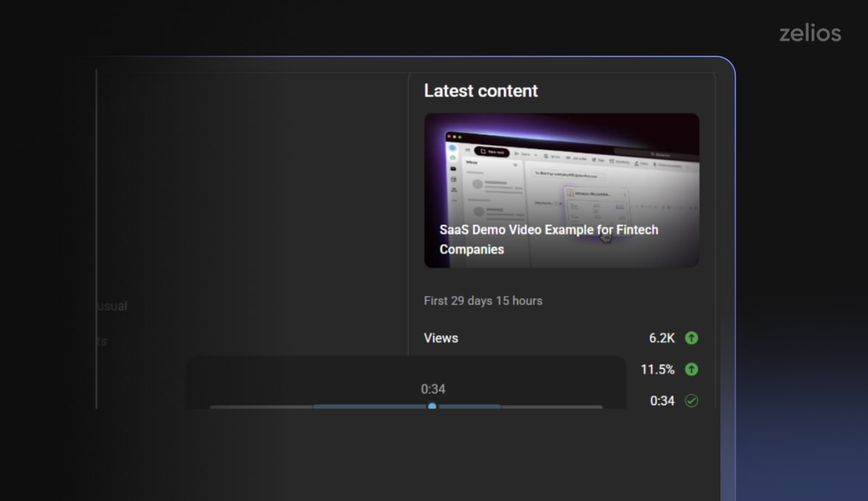
Task: Open the Inbox filter dropdown in the thumbnail
Action: coord(516,164)
